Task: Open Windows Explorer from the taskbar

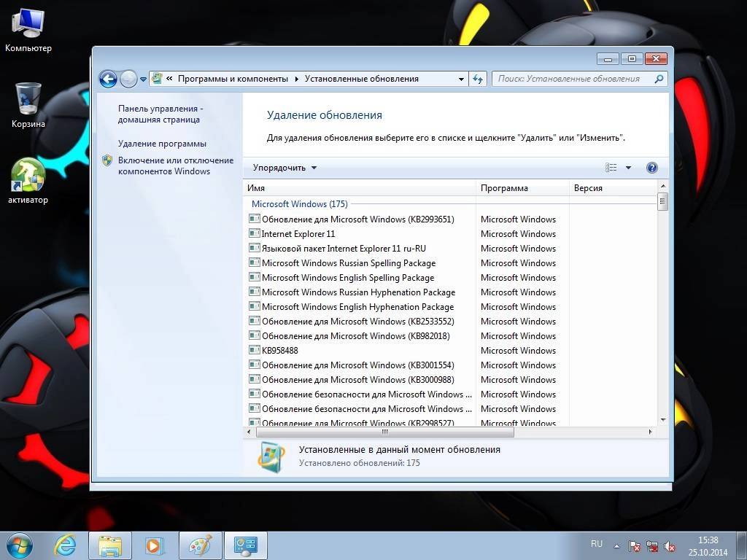Action: click(110, 545)
